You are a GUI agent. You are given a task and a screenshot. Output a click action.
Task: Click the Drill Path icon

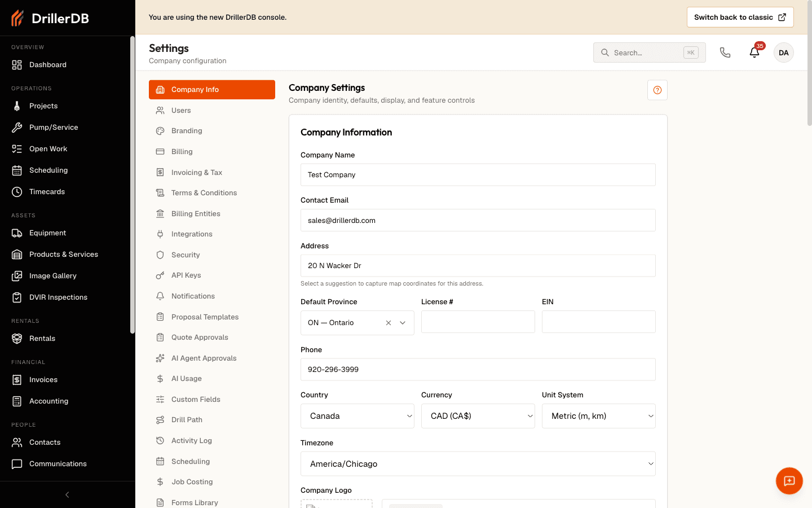coord(160,420)
